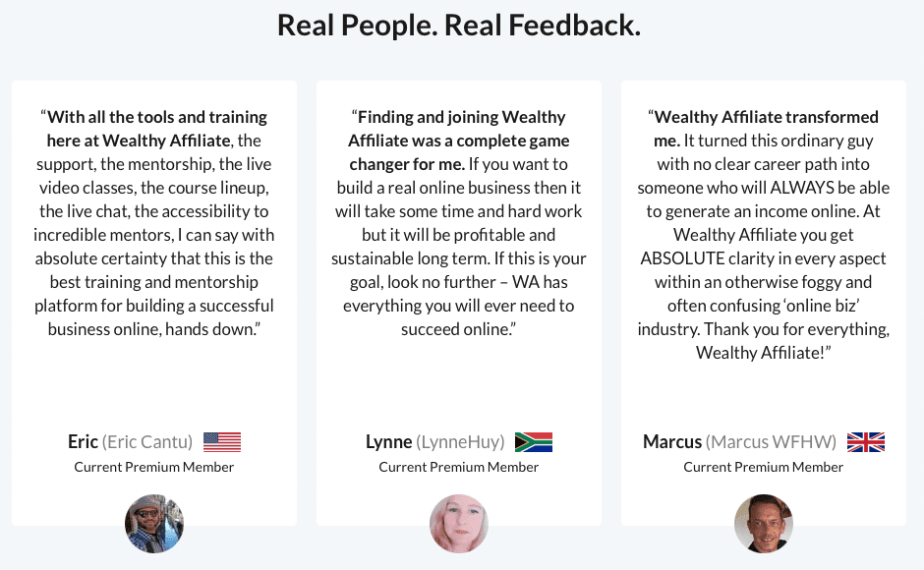
Task: Click Current Premium Member under Eric
Action: (x=153, y=467)
